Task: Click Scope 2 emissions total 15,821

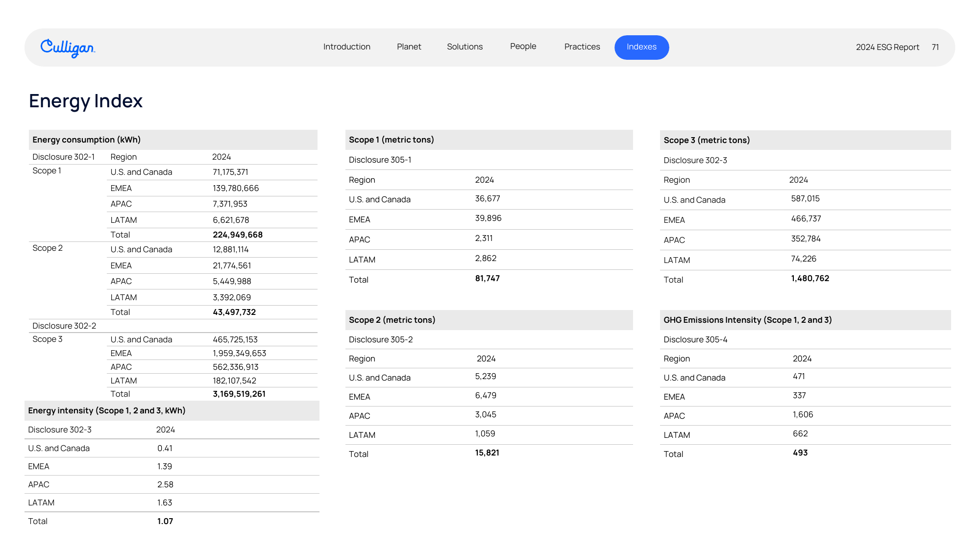Action: pos(487,453)
